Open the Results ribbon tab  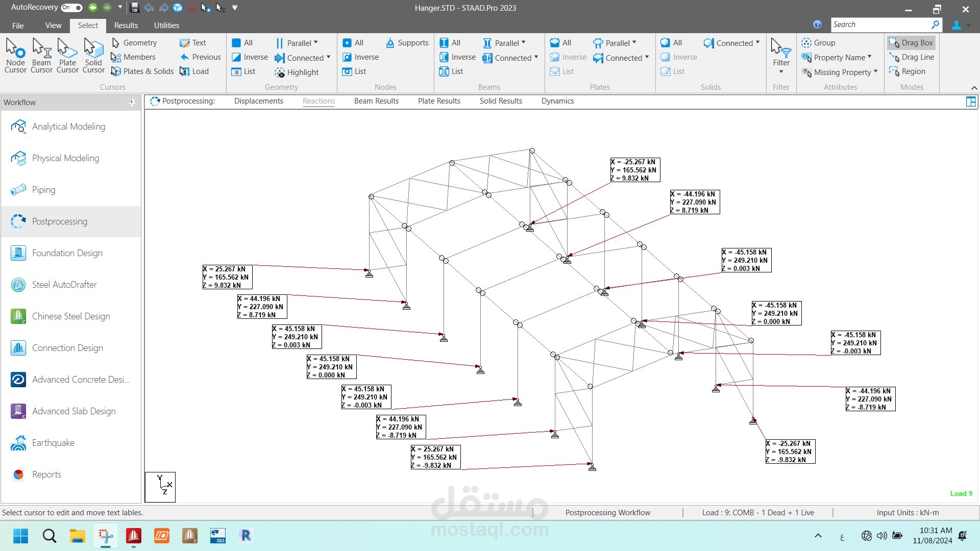126,26
